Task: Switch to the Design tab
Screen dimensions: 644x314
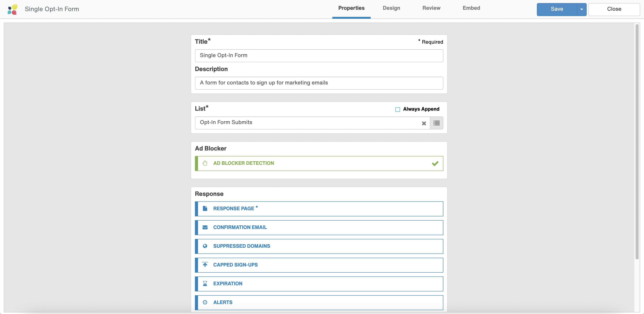Action: pos(391,8)
